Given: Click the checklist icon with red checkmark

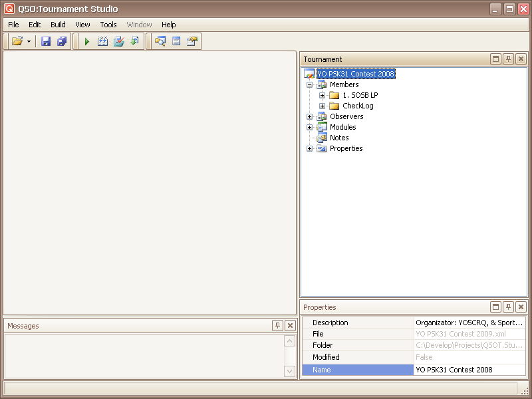Looking at the screenshot, I should pos(118,41).
